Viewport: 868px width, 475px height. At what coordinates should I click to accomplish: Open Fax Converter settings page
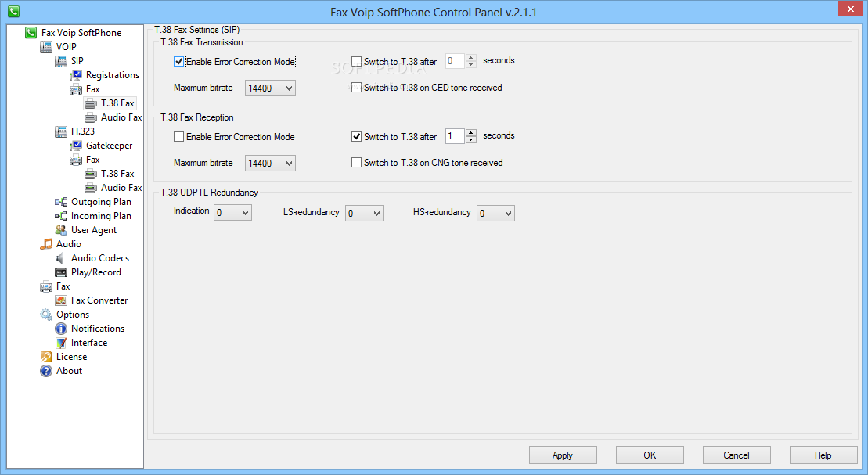coord(99,300)
